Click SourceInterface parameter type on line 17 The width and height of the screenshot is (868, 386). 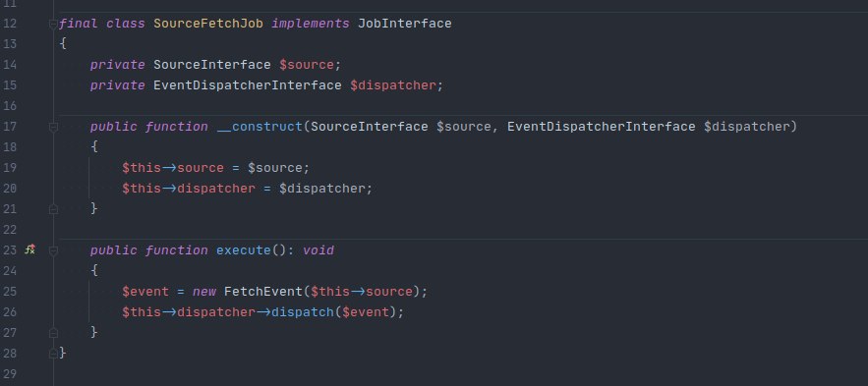[x=370, y=127]
